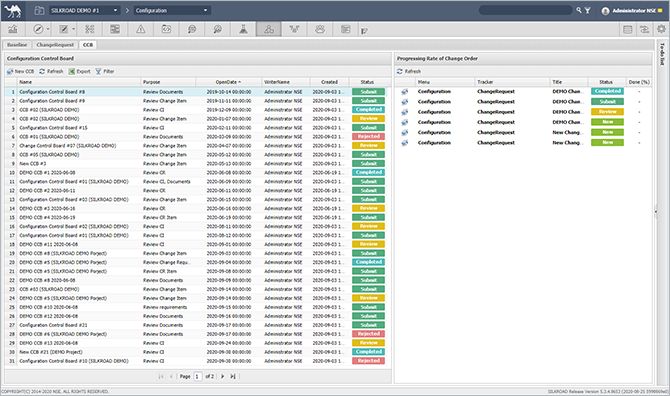Screen dimensions: 670x396
Task: Click the database stack icon
Action: click(628, 29)
